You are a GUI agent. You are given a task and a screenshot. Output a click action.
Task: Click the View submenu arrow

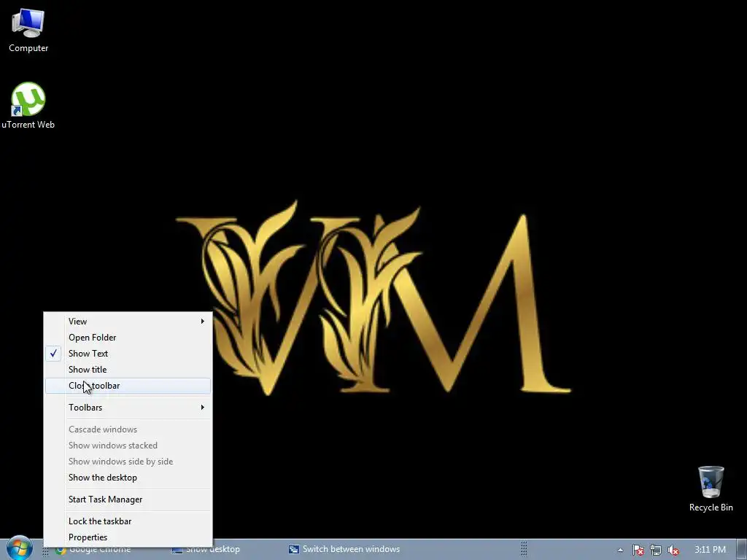click(x=203, y=322)
